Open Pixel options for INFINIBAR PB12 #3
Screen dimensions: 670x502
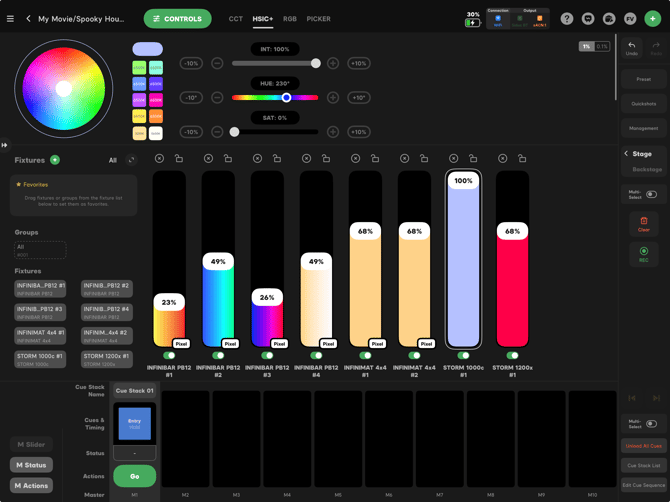click(x=279, y=343)
